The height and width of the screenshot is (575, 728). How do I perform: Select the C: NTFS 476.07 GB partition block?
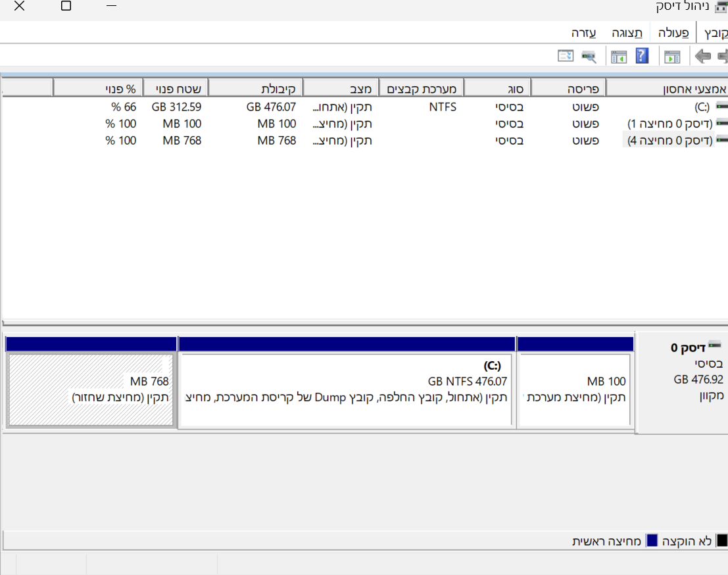coord(347,389)
